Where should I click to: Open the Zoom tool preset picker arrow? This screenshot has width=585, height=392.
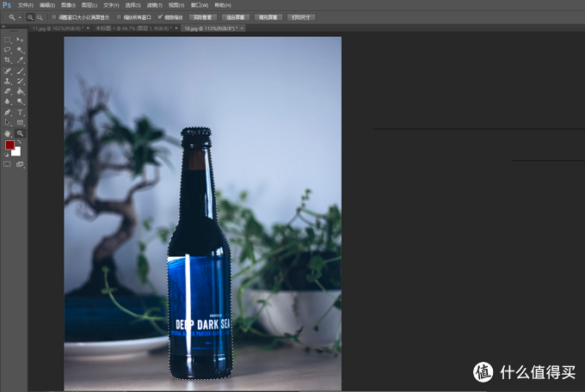coord(20,17)
